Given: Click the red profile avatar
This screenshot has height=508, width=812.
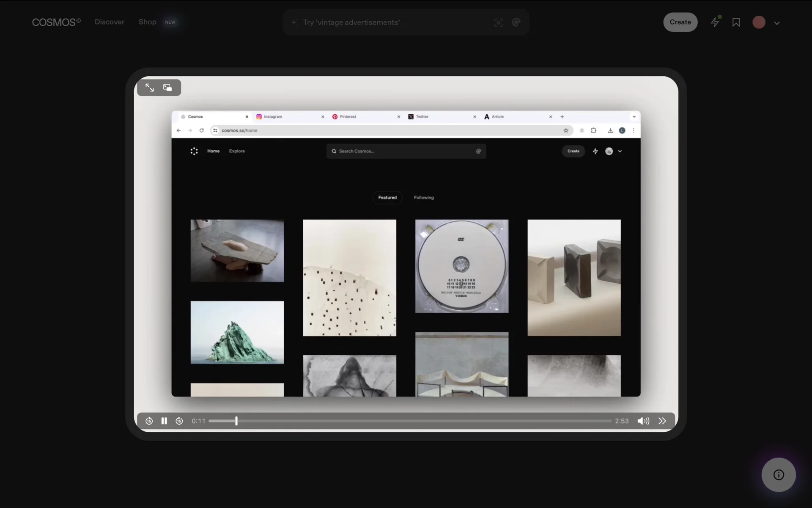Looking at the screenshot, I should 759,22.
